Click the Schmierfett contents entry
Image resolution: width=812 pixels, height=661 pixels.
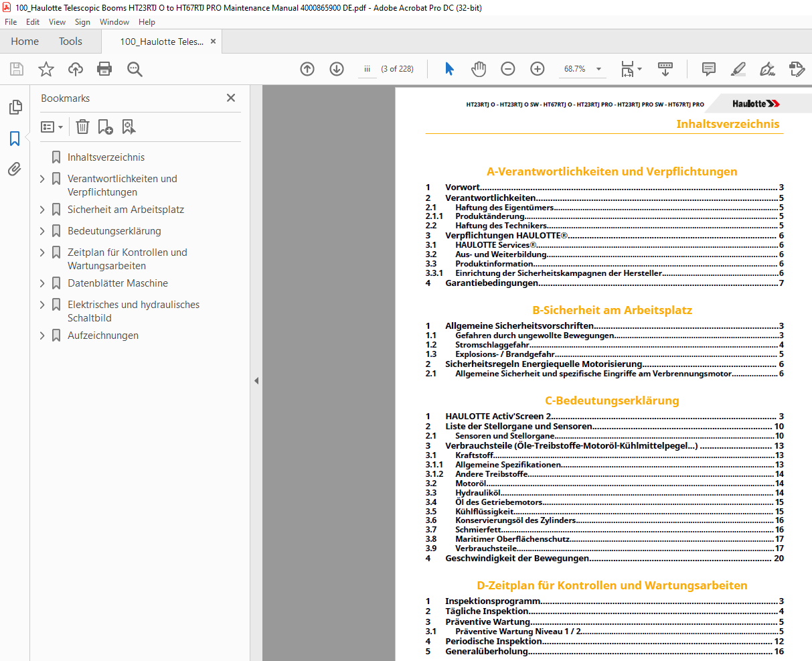pyautogui.click(x=604, y=530)
